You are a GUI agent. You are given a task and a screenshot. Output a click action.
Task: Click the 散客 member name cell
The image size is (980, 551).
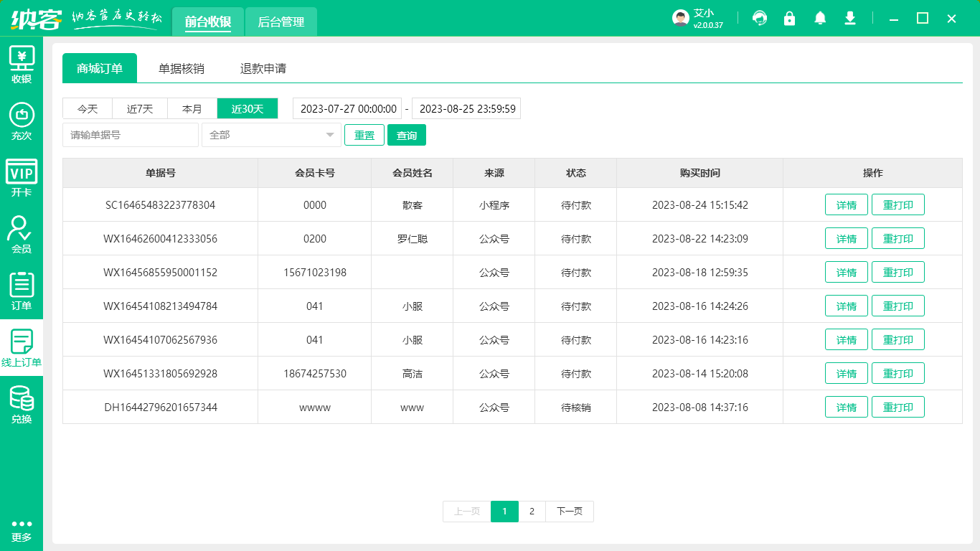pos(412,205)
